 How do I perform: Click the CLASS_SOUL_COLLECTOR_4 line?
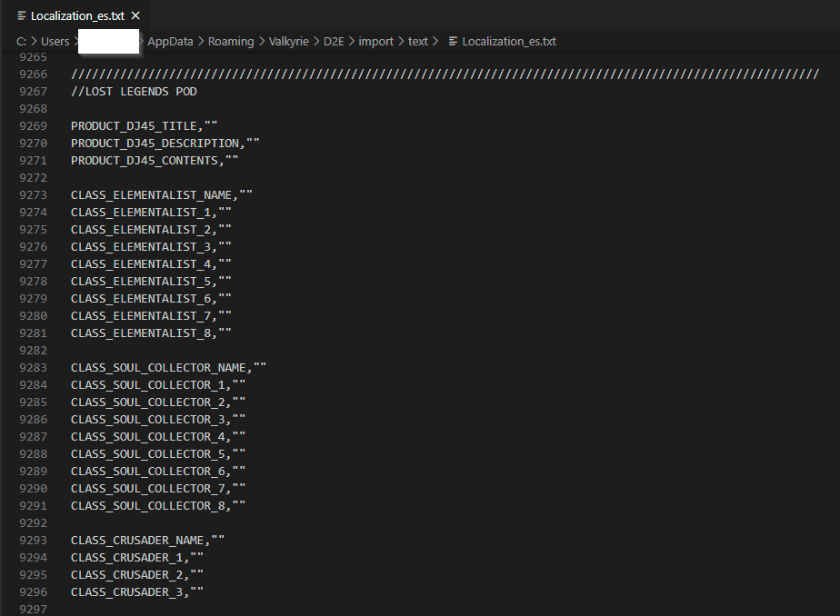tap(158, 437)
